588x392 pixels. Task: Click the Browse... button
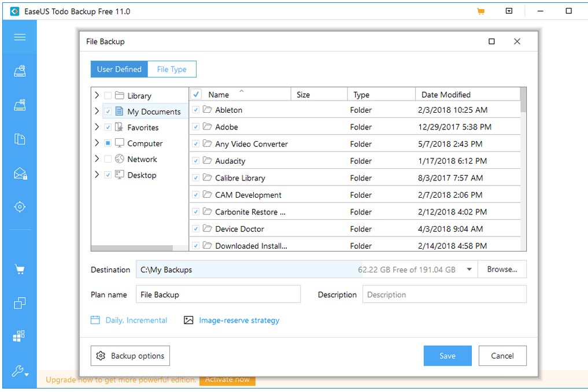502,269
